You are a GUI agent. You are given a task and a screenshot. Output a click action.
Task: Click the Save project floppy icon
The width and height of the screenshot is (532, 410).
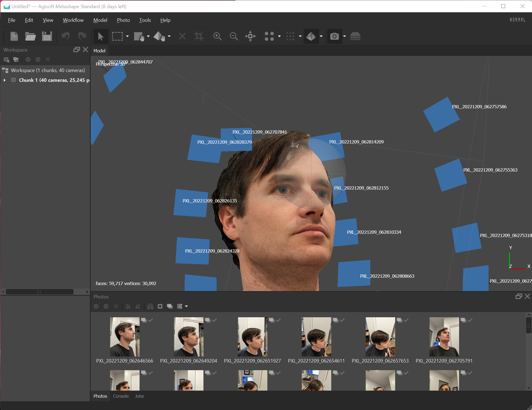(47, 36)
